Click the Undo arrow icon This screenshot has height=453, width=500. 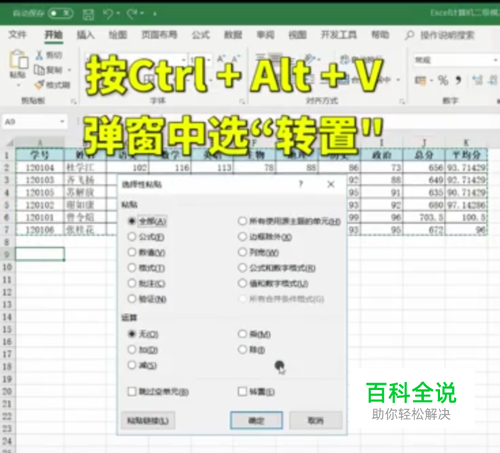click(x=108, y=14)
